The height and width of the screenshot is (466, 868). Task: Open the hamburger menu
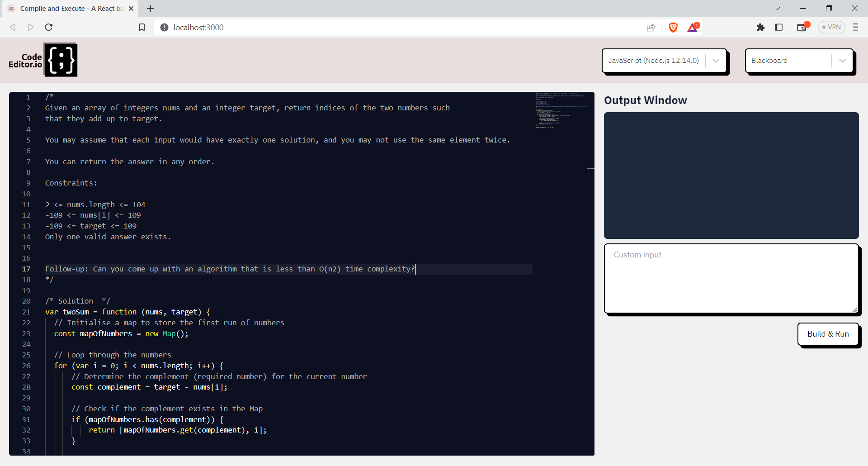pyautogui.click(x=856, y=27)
